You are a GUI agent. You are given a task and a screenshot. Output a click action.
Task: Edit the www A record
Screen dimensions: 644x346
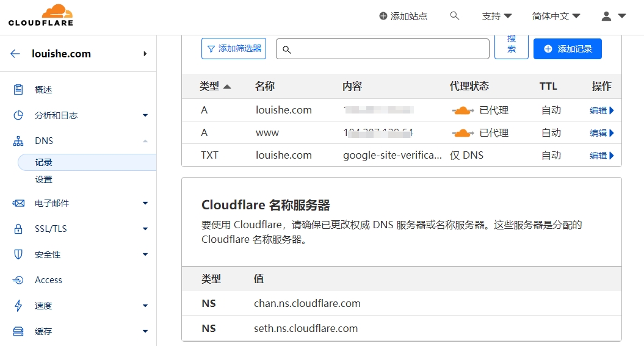602,133
